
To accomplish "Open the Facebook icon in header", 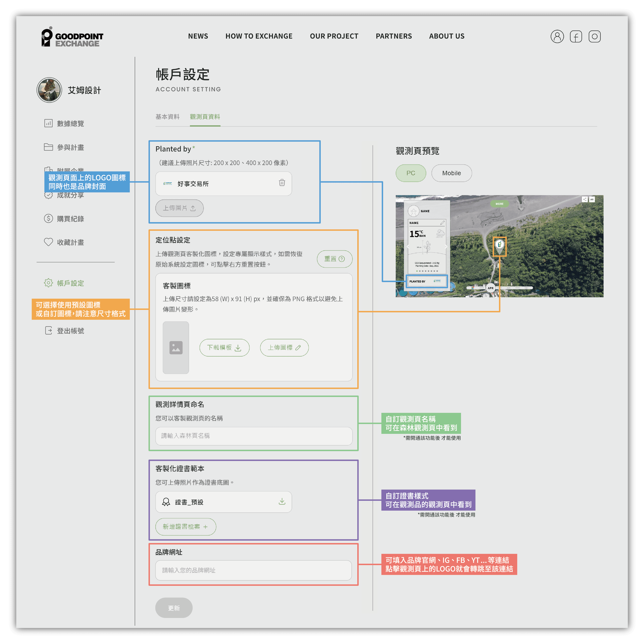I will point(576,36).
